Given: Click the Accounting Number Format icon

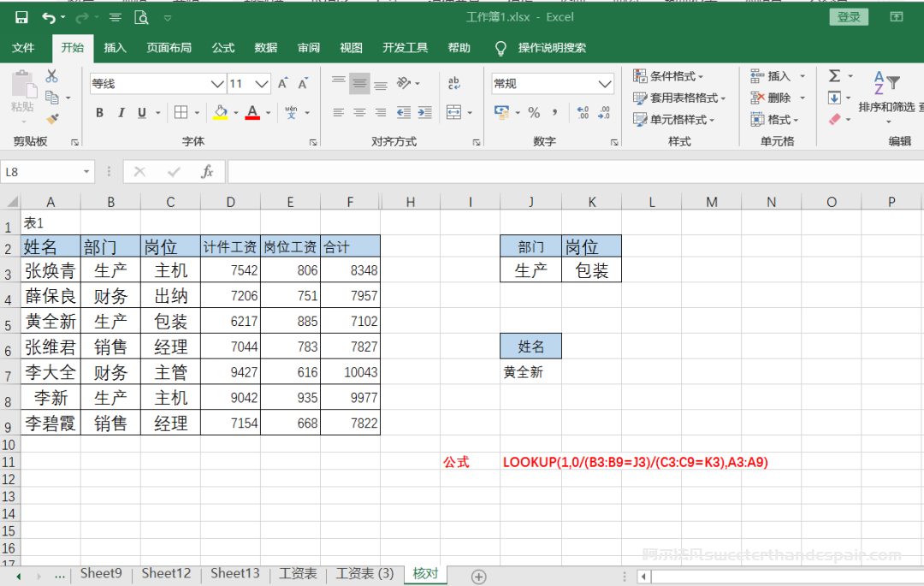Looking at the screenshot, I should pyautogui.click(x=501, y=112).
